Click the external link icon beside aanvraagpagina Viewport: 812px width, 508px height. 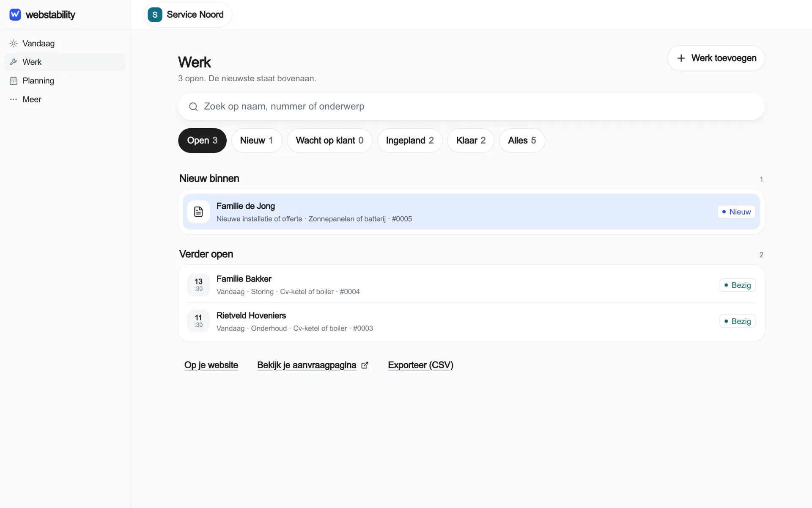click(x=365, y=365)
